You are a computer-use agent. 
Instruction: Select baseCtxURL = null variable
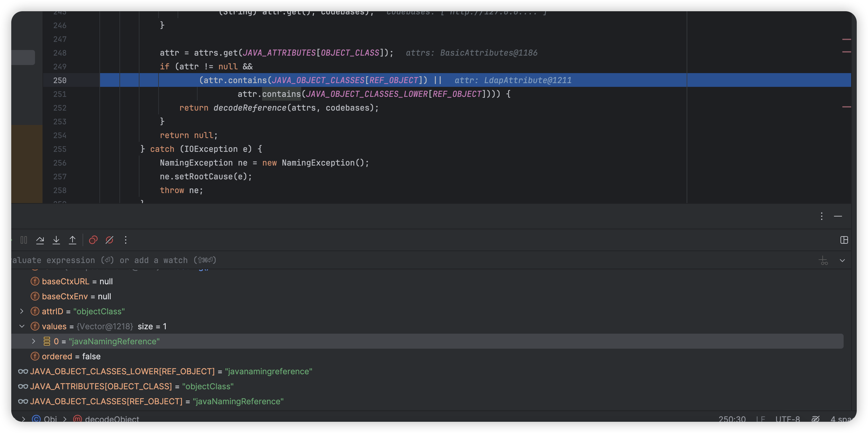tap(77, 281)
